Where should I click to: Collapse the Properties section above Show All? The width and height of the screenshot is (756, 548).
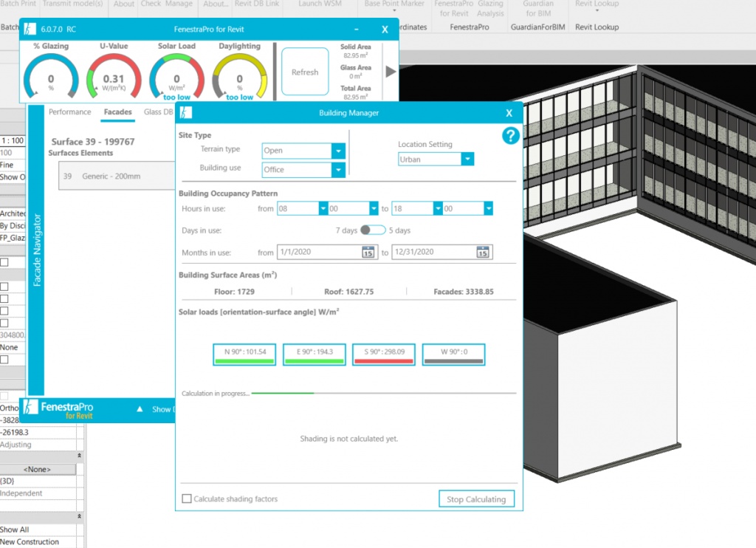pyautogui.click(x=79, y=517)
